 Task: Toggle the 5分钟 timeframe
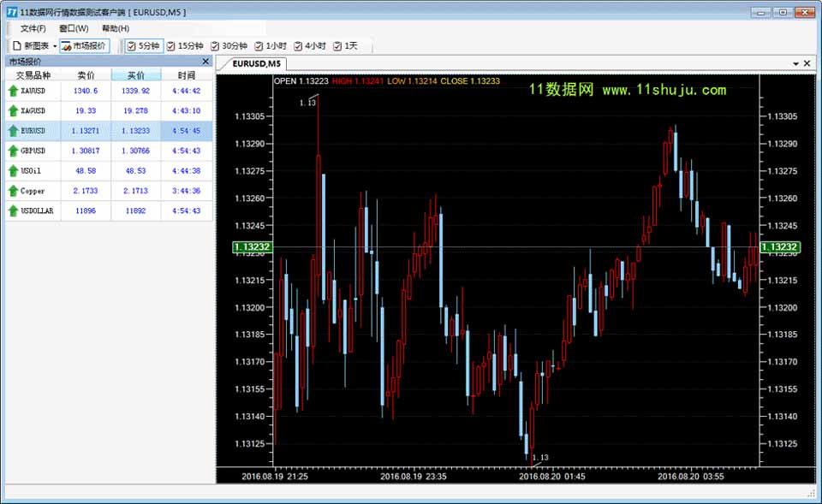144,46
